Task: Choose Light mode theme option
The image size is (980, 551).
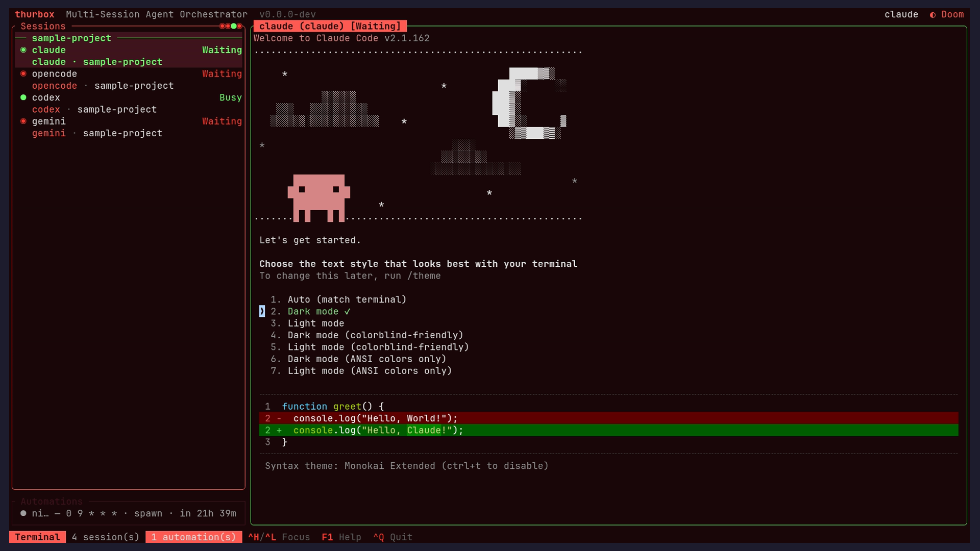Action: (307, 323)
